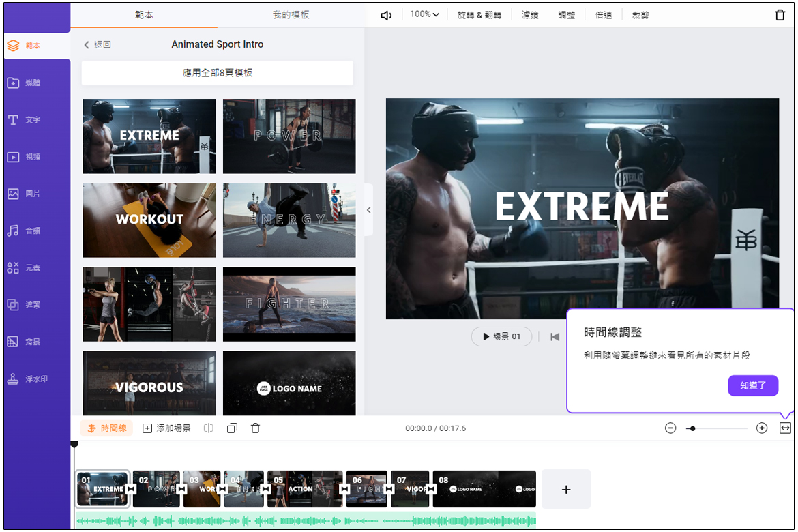
Task: Delete scene with timeline trash icon
Action: point(256,428)
